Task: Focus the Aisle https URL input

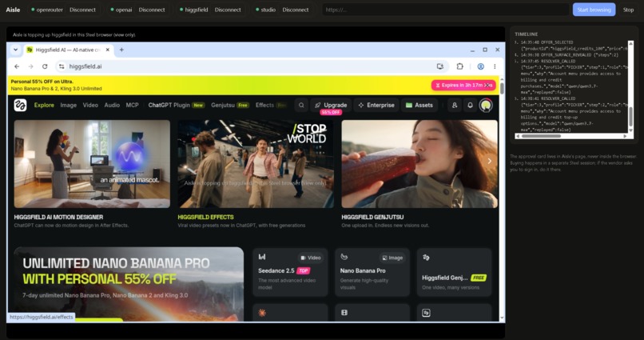Action: coord(446,10)
